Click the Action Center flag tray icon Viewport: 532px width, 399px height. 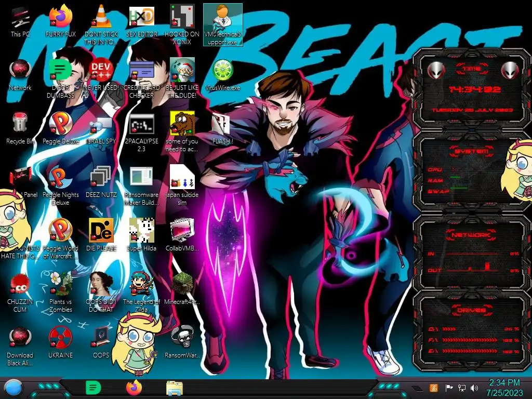[449, 388]
